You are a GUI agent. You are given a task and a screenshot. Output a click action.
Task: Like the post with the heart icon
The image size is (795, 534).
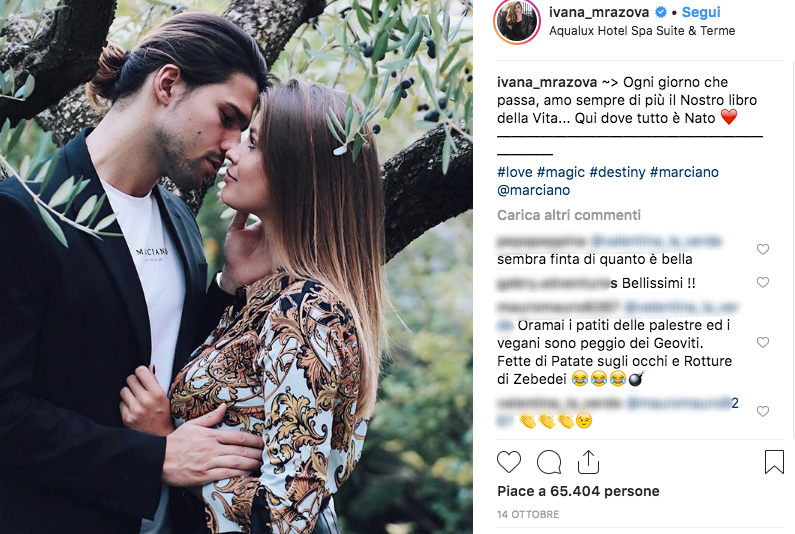509,462
